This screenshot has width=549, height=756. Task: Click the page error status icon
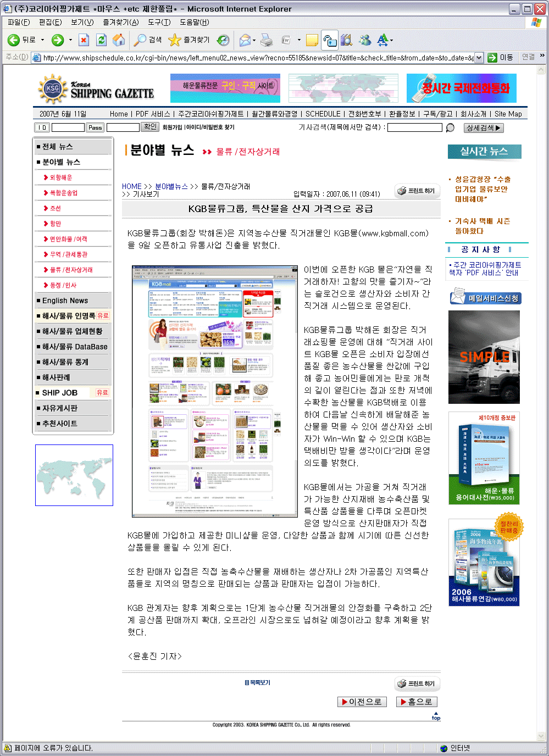[8, 748]
